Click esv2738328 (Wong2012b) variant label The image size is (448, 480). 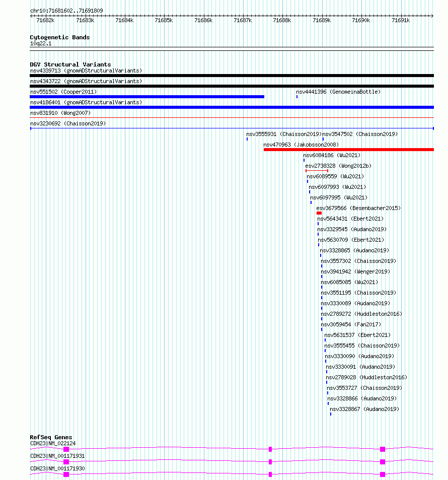pyautogui.click(x=338, y=166)
